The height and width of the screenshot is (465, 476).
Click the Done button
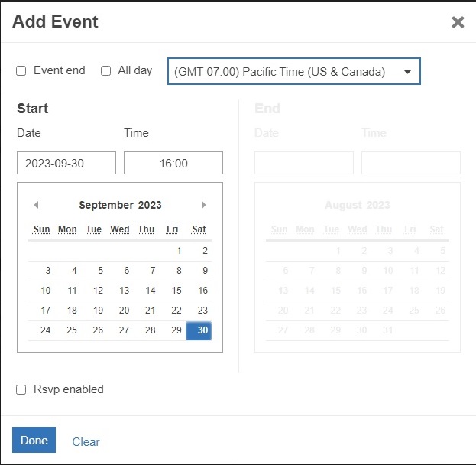coord(34,441)
